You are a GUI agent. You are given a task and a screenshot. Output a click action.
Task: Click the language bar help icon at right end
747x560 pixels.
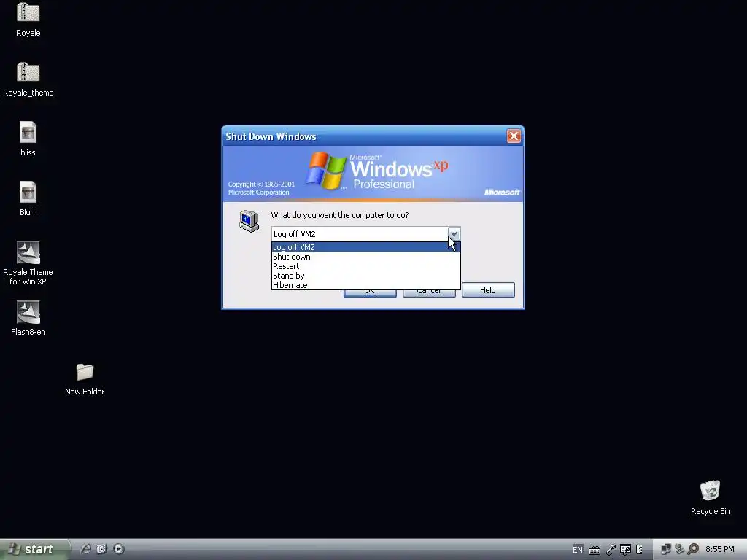click(639, 550)
